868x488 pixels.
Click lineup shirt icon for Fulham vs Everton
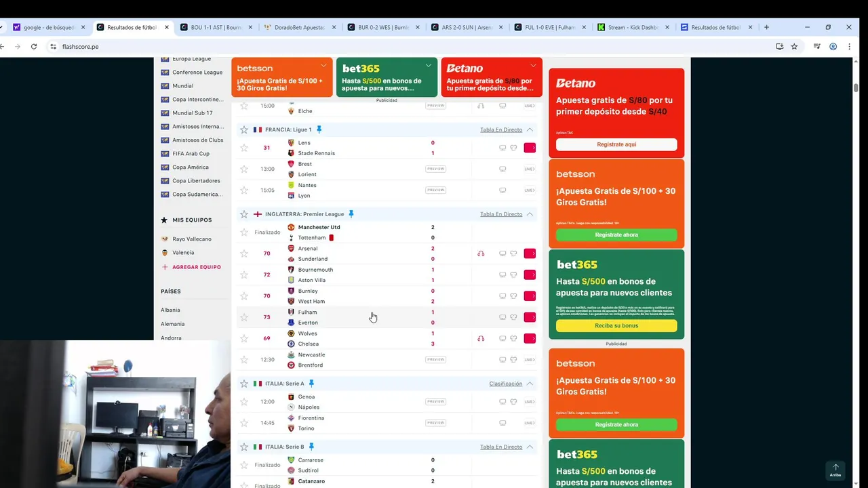pos(513,317)
